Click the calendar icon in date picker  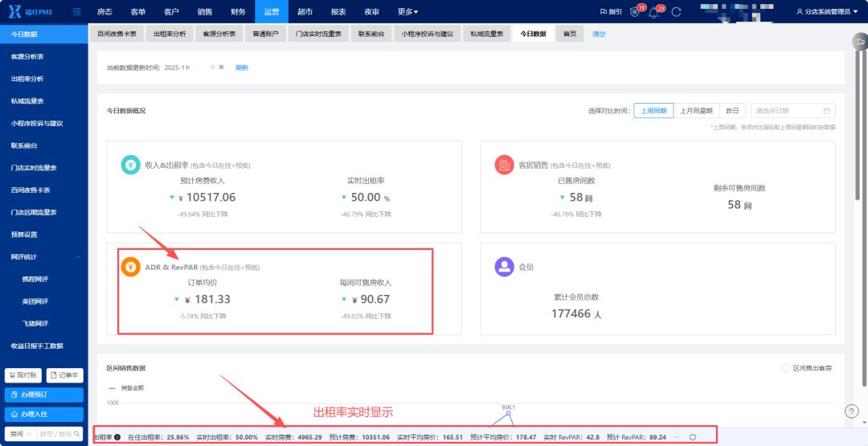tap(826, 111)
